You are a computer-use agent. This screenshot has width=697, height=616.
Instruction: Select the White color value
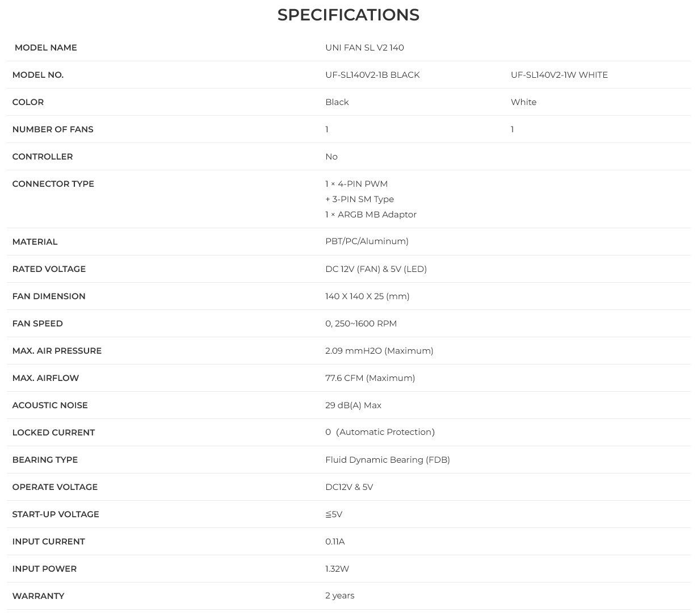tap(523, 102)
